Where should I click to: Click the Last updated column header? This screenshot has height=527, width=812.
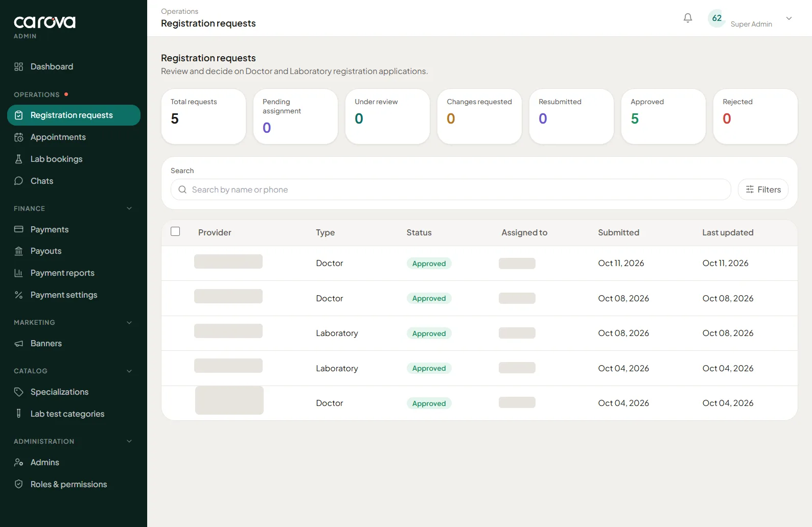point(728,232)
